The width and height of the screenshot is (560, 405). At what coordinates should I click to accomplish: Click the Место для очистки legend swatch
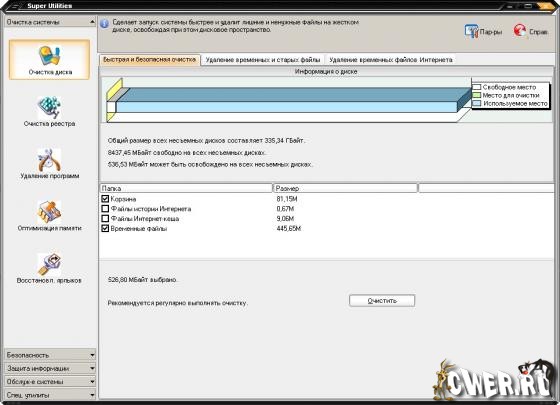pos(477,95)
